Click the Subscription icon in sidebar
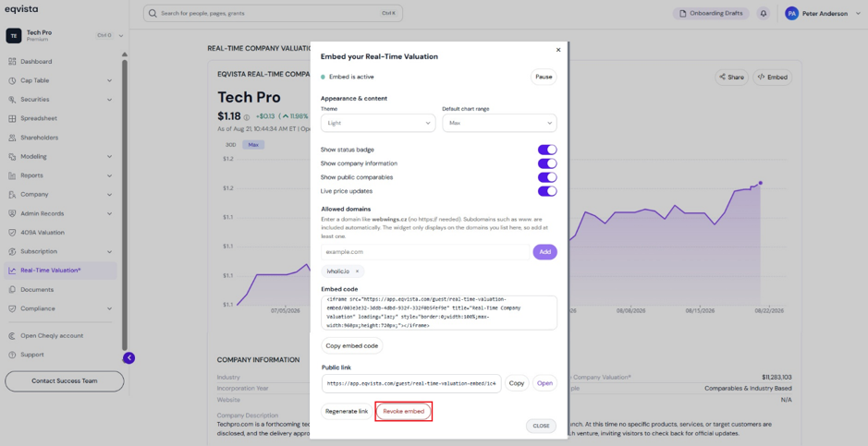The width and height of the screenshot is (868, 446). point(12,251)
